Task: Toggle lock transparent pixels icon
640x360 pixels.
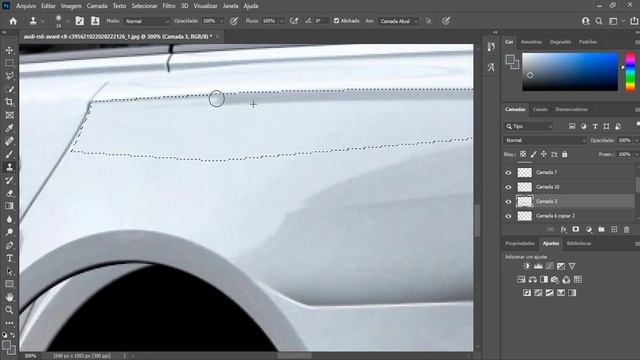Action: pyautogui.click(x=523, y=154)
